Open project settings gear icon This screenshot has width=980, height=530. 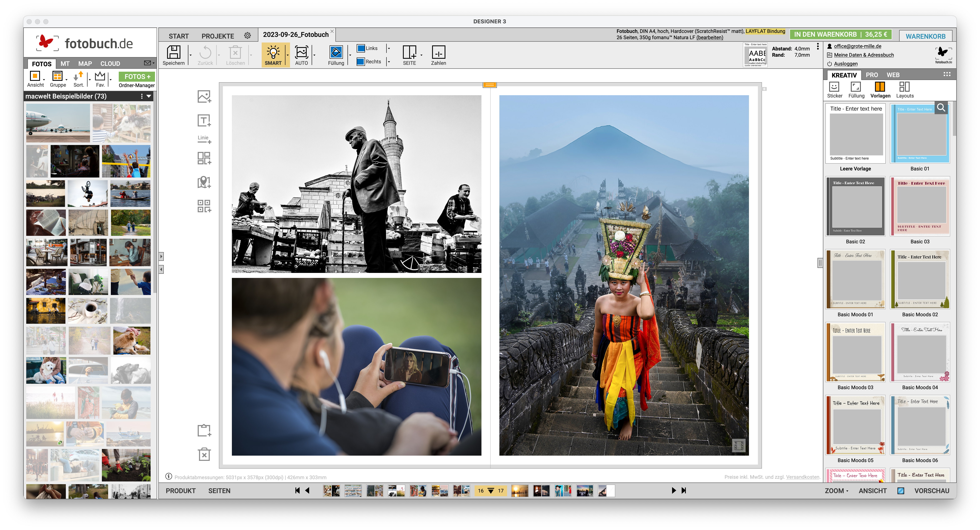point(247,35)
